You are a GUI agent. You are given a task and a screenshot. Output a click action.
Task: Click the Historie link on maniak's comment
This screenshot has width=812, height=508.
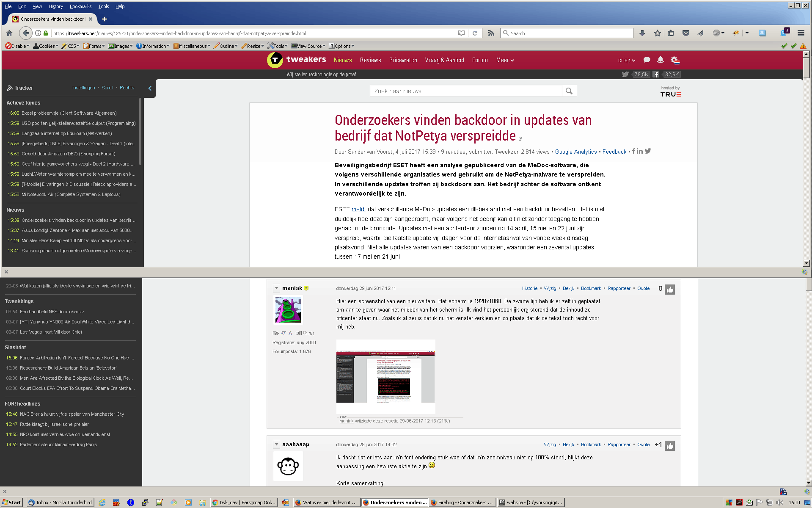[529, 288]
